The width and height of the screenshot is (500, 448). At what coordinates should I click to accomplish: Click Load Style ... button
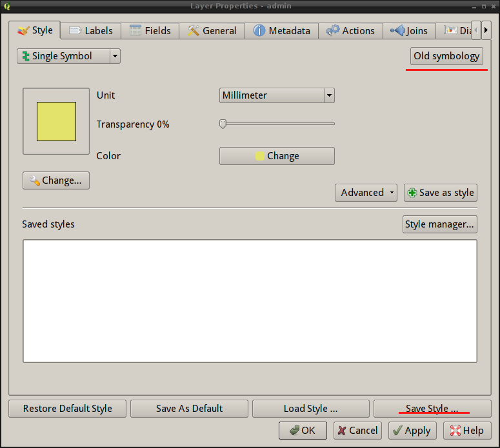(311, 409)
